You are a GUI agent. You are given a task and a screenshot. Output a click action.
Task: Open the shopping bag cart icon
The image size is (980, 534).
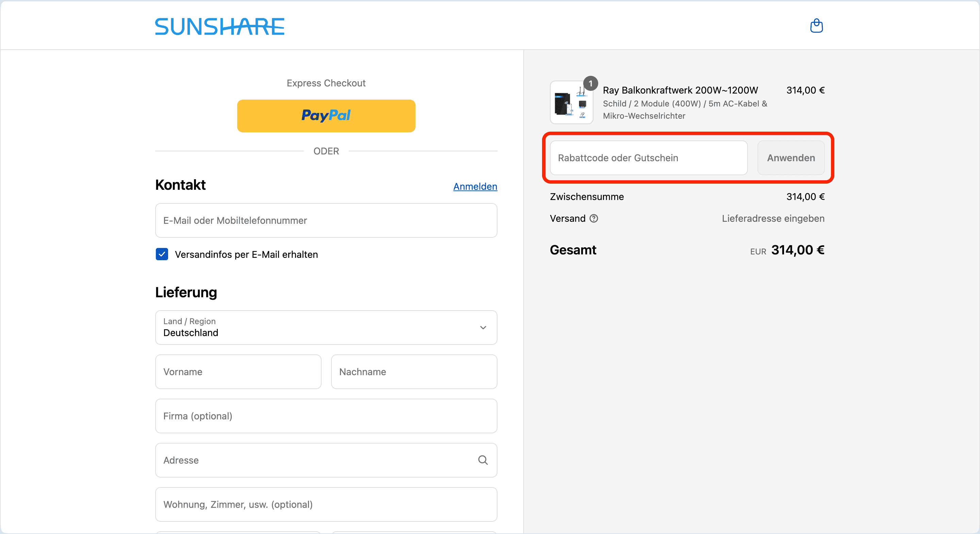pyautogui.click(x=816, y=26)
